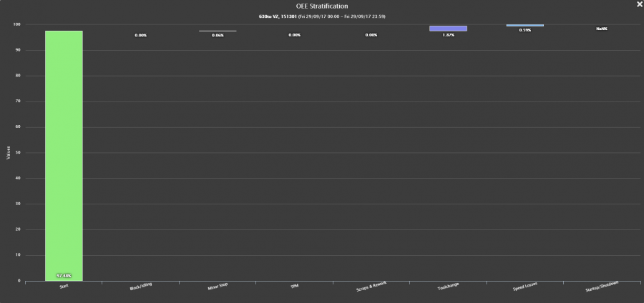The height and width of the screenshot is (303, 644).
Task: Click the 0.00% value above Block/Idling
Action: point(141,35)
